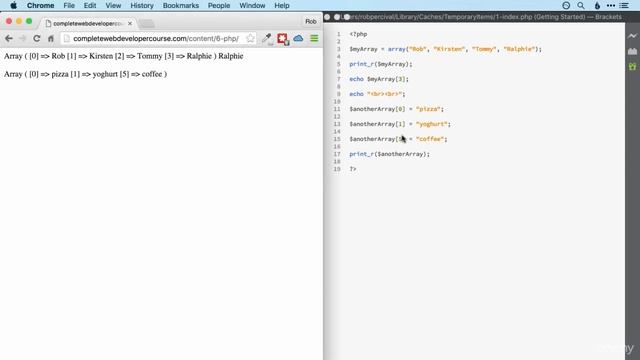Click the $anotherArray[1] yoghurt line
640x360 pixels.
click(x=400, y=124)
